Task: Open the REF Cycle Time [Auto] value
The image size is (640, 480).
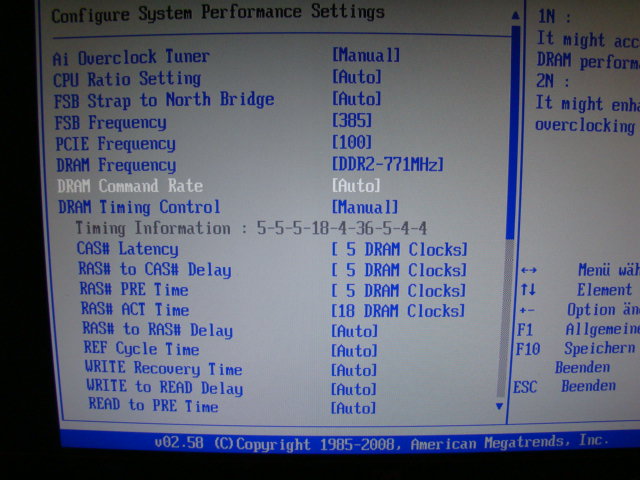Action: point(354,351)
